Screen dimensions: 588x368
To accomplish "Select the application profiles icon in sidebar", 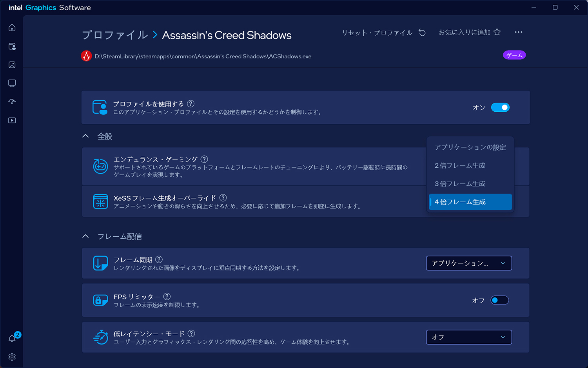I will tap(12, 46).
